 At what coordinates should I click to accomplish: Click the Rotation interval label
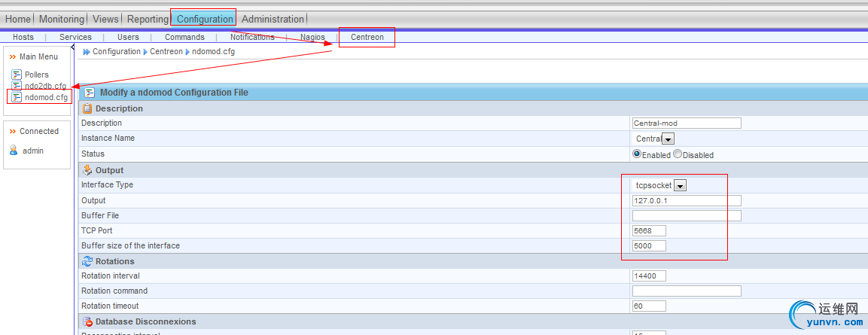point(110,276)
